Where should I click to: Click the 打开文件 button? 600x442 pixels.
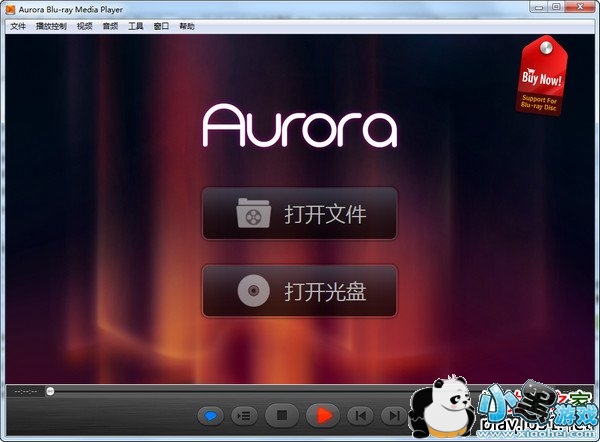[300, 214]
